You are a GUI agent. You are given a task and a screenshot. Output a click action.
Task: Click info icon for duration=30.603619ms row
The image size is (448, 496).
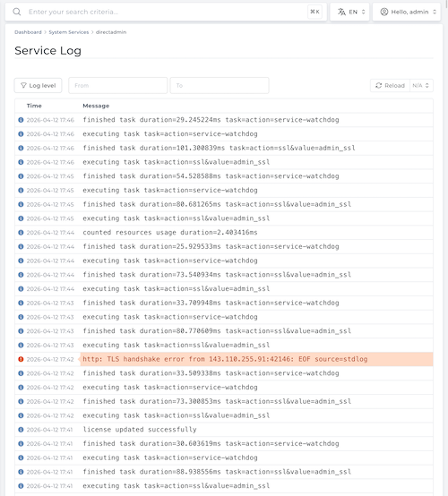[21, 443]
